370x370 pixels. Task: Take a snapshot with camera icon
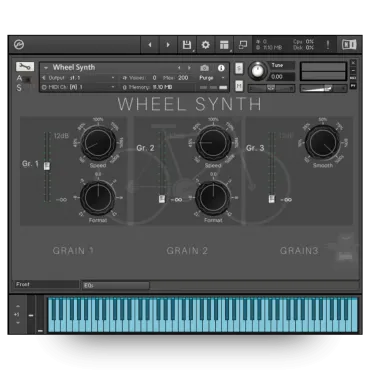click(204, 68)
